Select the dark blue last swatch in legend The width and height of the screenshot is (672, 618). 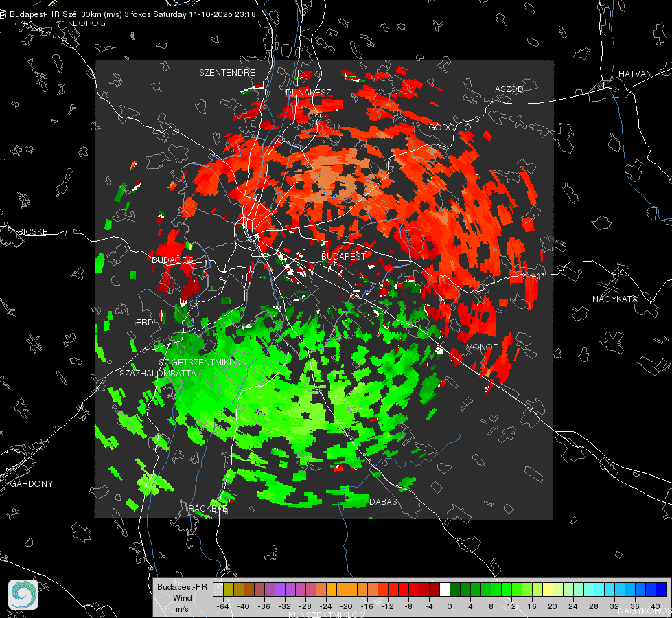click(661, 590)
